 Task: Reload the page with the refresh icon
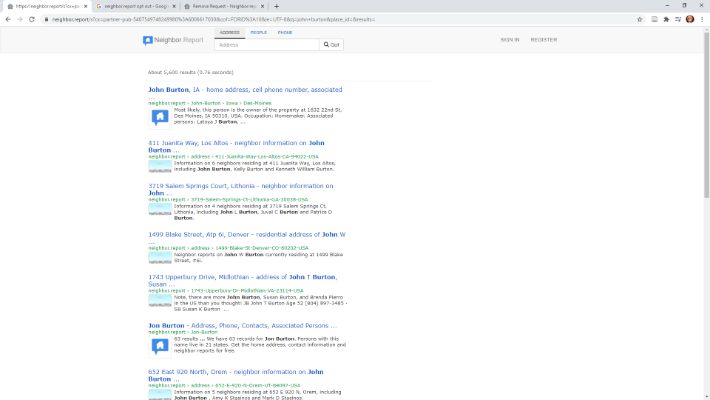coord(32,19)
